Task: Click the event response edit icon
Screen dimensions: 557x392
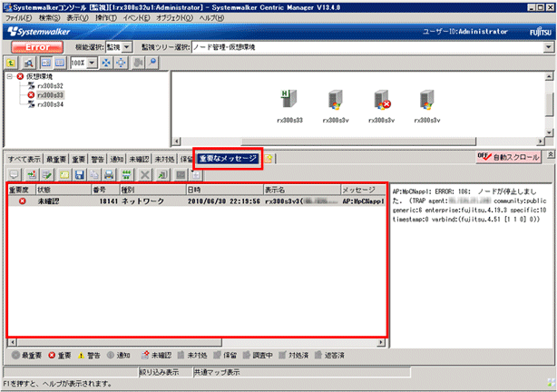Action: coord(46,175)
